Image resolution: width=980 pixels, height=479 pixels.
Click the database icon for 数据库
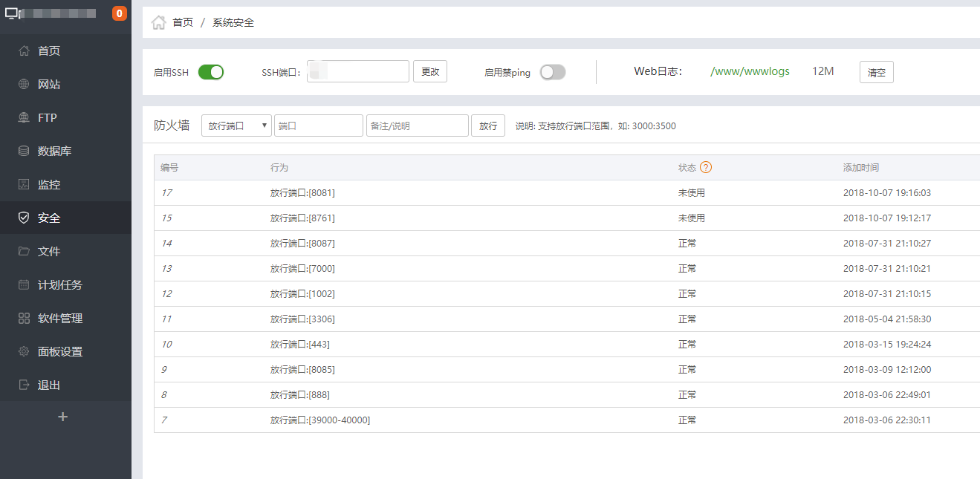(24, 151)
